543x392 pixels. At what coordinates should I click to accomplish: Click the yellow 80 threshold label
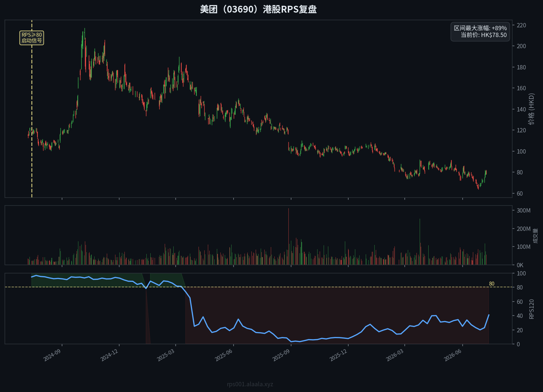[492, 284]
